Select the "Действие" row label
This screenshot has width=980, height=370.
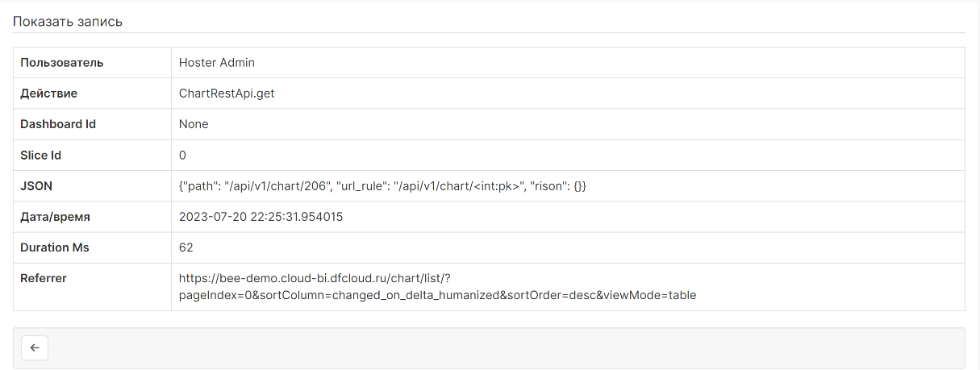point(49,94)
